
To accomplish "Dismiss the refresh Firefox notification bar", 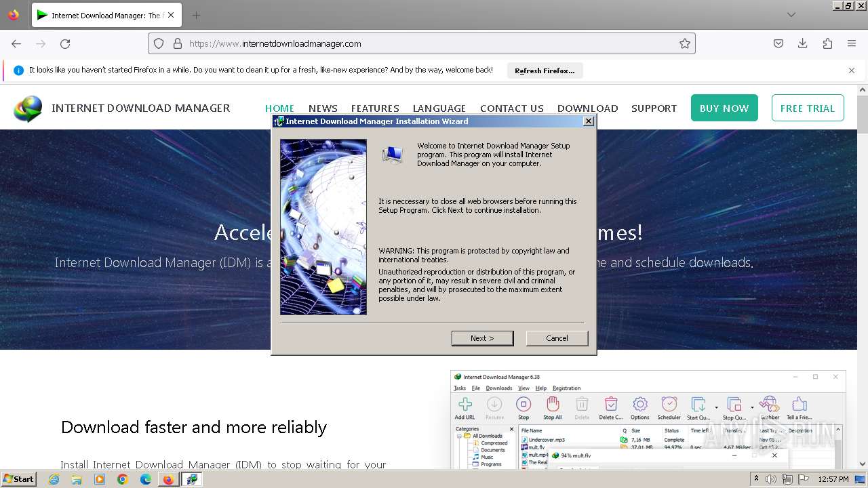I will [x=852, y=70].
